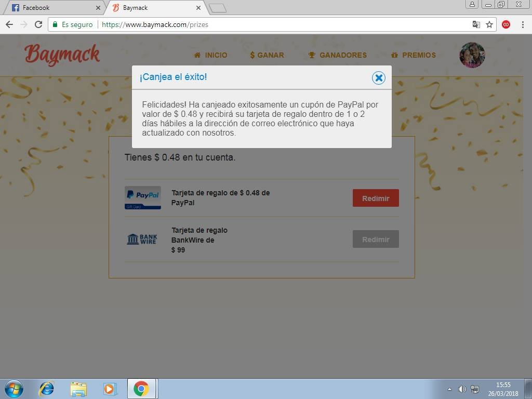Click the Show desktop strip

[528, 389]
